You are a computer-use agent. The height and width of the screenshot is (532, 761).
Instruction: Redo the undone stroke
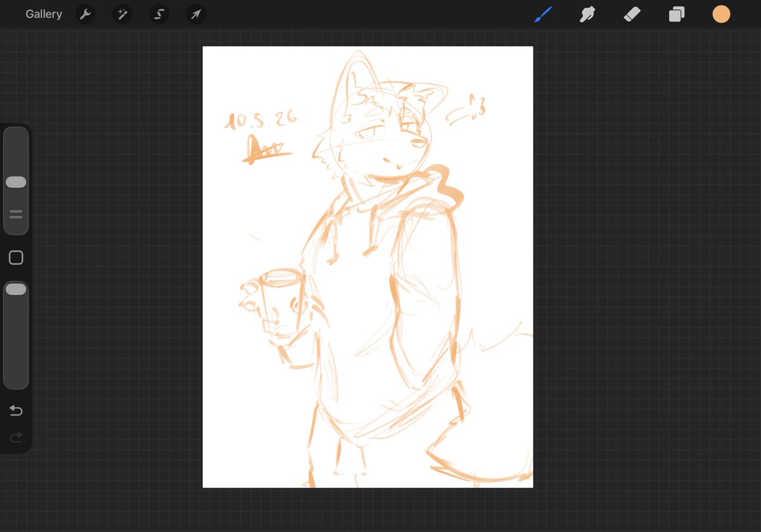(x=16, y=437)
